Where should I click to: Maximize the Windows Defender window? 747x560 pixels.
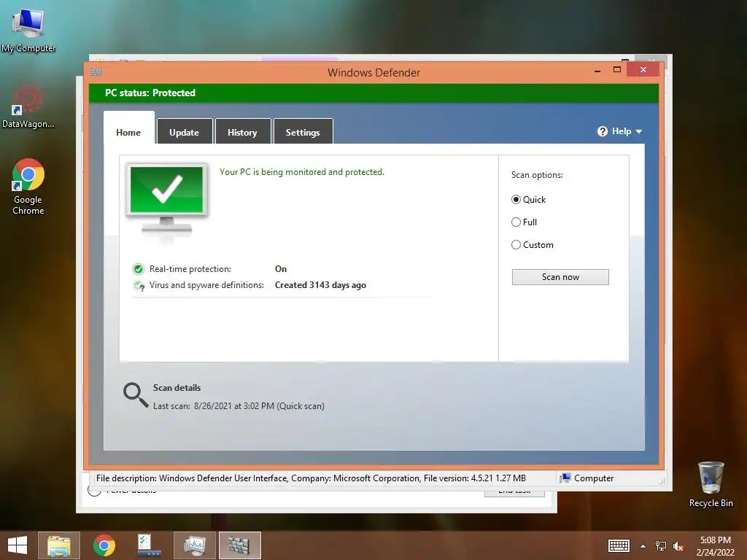(617, 69)
